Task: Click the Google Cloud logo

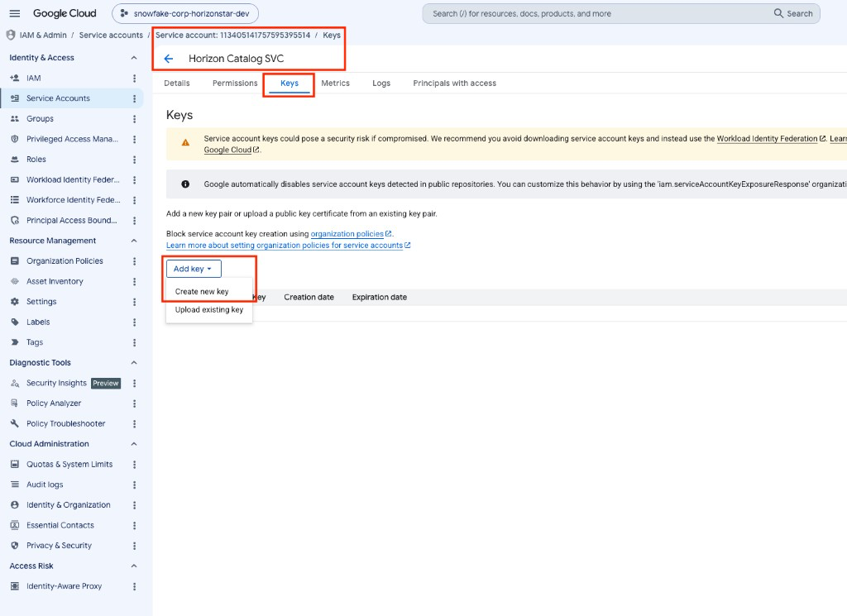Action: pyautogui.click(x=65, y=13)
